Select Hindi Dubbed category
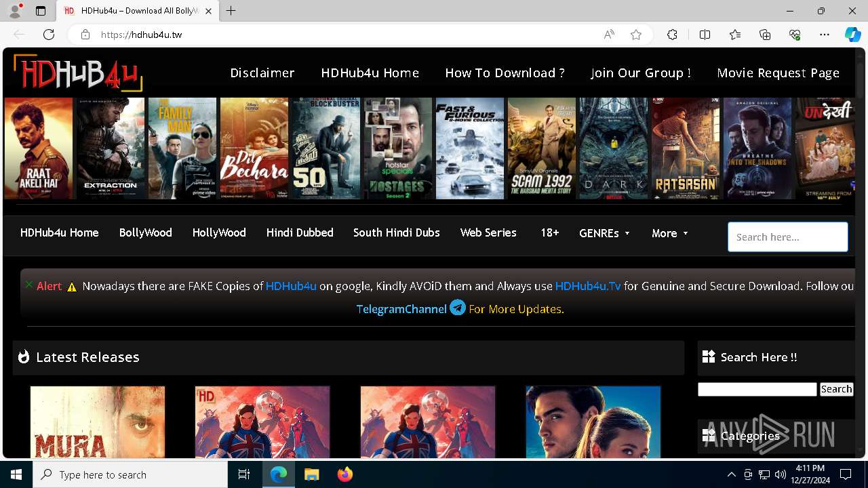The height and width of the screenshot is (488, 868). click(300, 232)
